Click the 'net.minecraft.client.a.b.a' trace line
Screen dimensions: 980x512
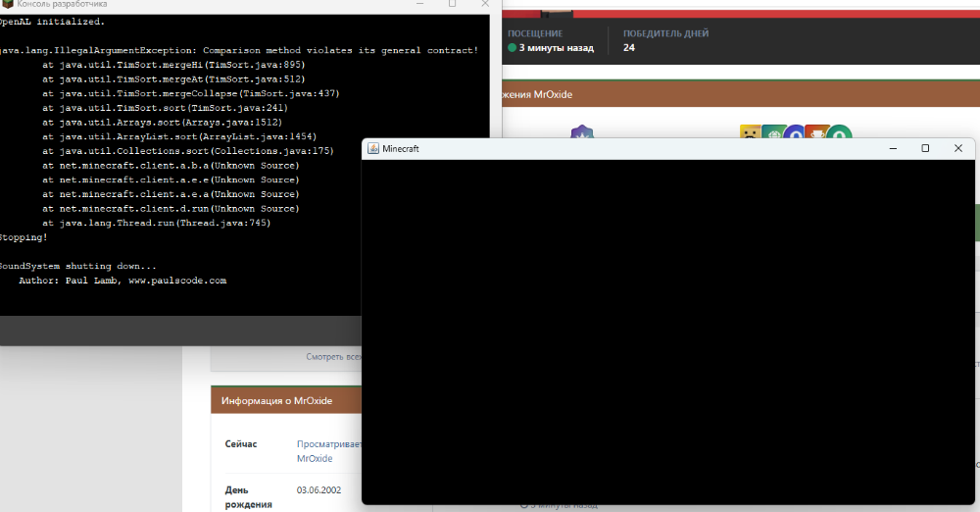tap(171, 165)
